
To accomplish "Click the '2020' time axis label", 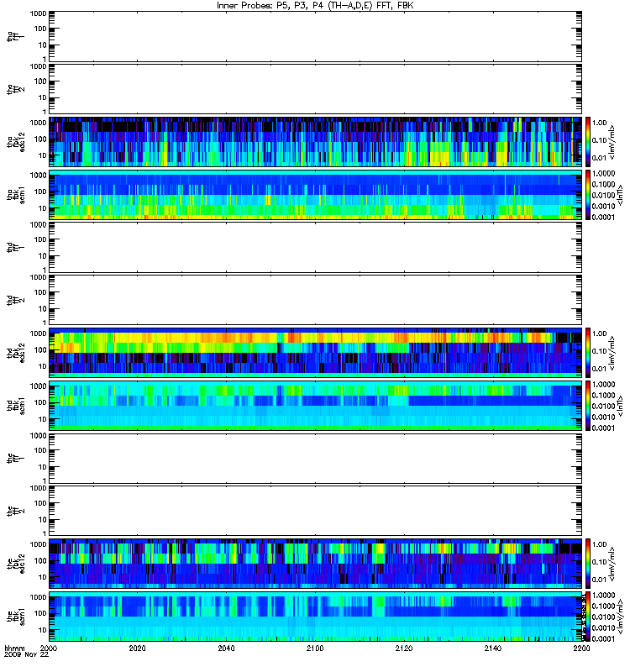I will coord(137,648).
